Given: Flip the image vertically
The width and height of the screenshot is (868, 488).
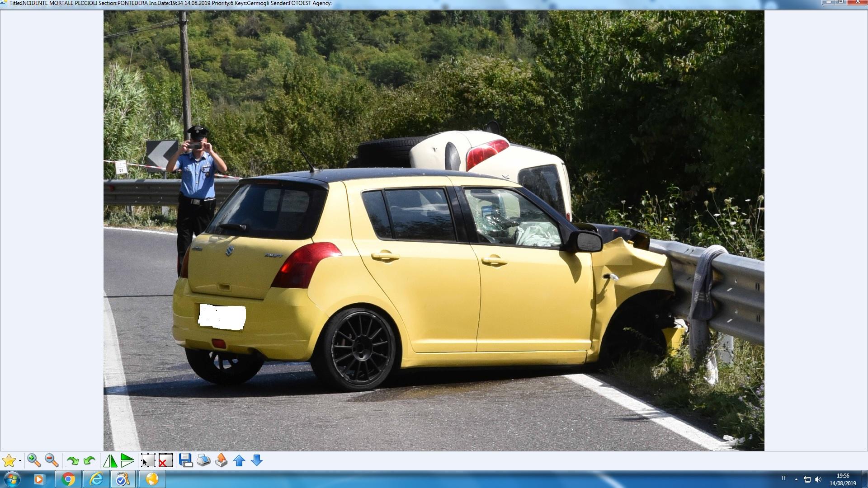Looking at the screenshot, I should [x=127, y=461].
